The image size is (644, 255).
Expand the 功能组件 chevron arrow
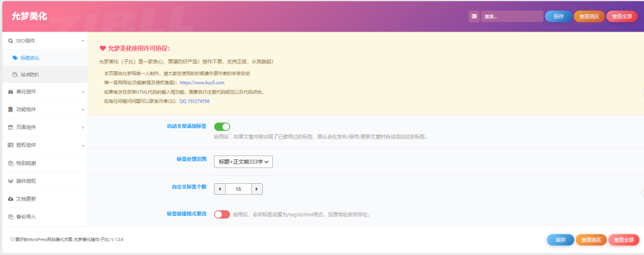[x=83, y=110]
